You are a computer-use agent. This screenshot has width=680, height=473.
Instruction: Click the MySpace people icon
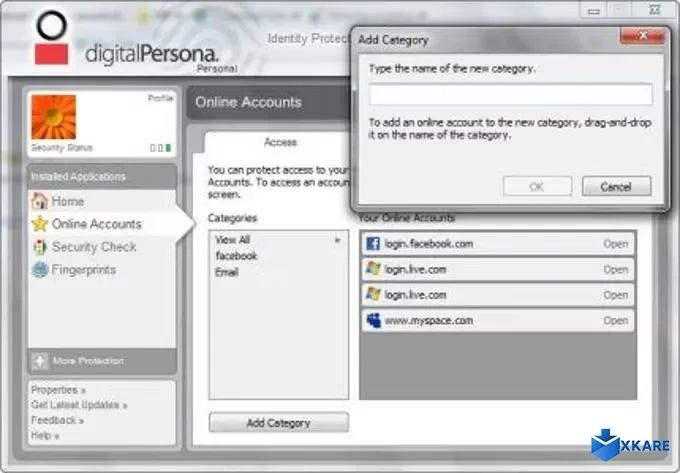click(x=373, y=320)
